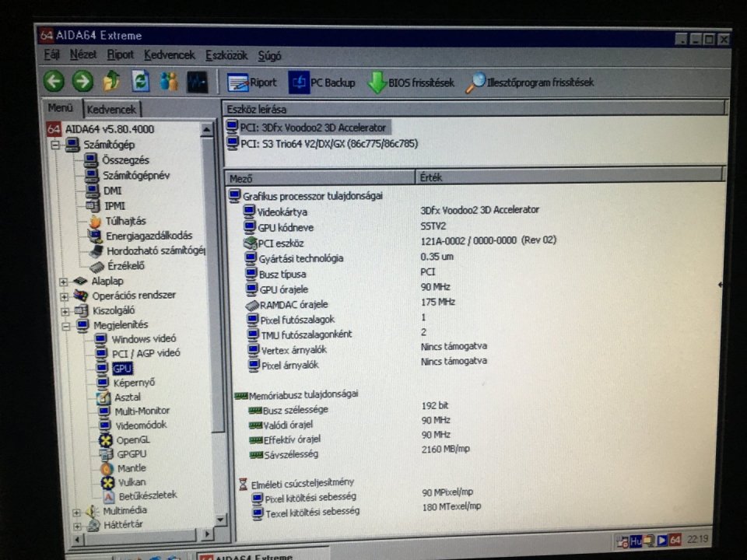Click the Eszköz leírása column header

475,109
